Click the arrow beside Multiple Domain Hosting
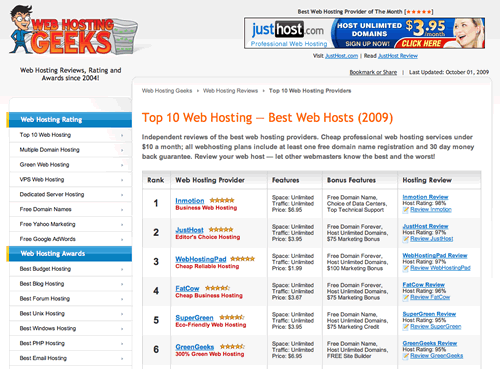This screenshot has height=369, width=500. pyautogui.click(x=122, y=150)
